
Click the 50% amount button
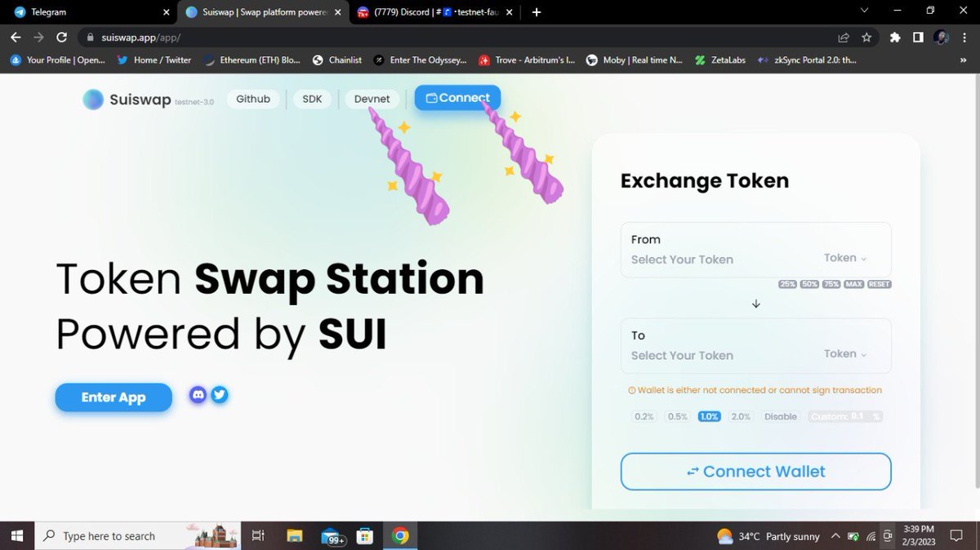point(809,284)
